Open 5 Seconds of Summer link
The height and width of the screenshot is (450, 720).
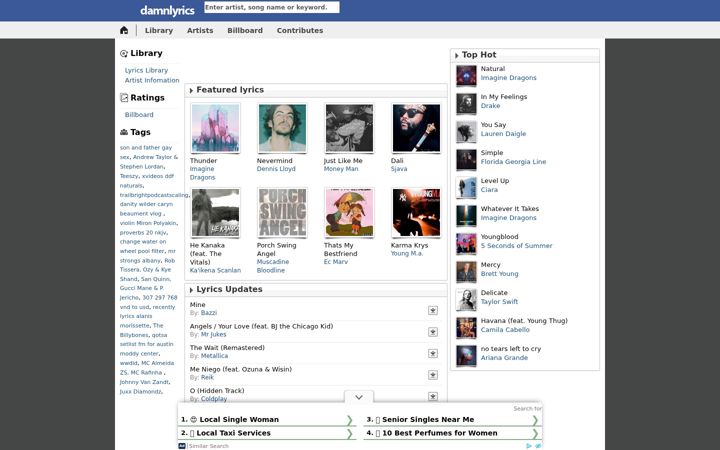pos(517,246)
